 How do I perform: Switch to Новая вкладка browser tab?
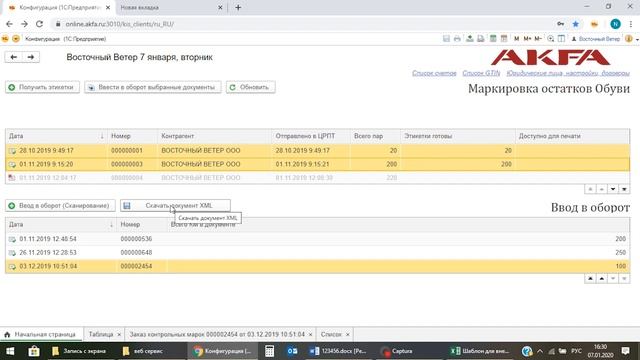(x=171, y=7)
